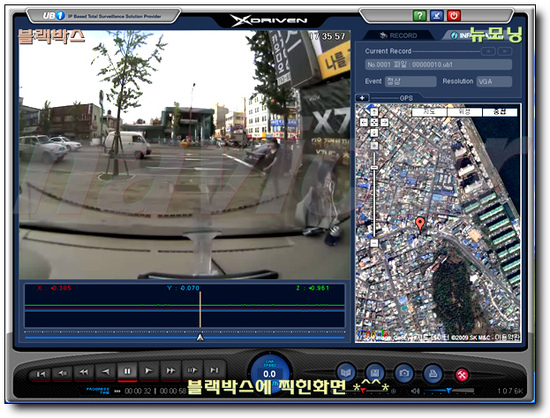Expand the GPS panel with plus button

point(362,98)
